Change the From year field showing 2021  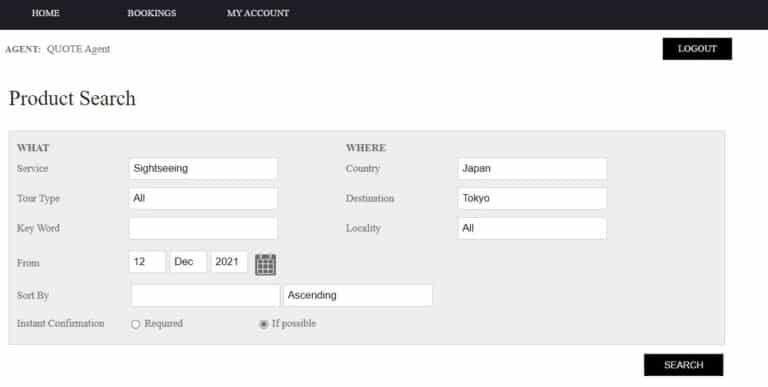click(x=229, y=262)
